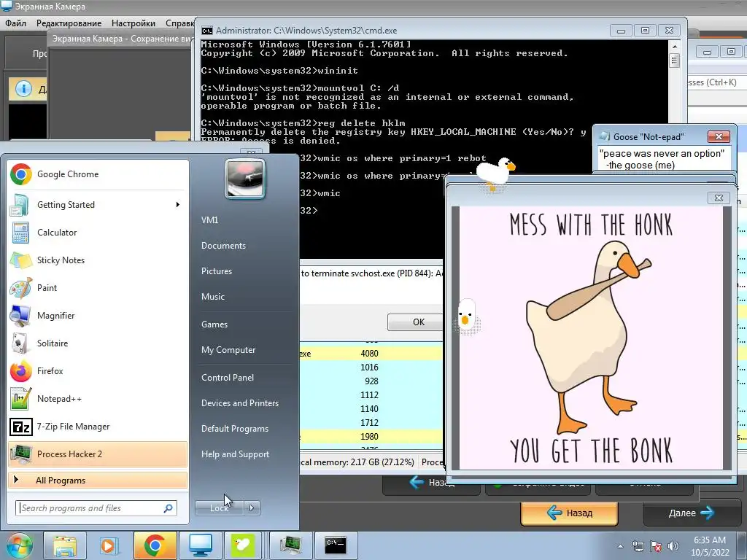The image size is (747, 560).
Task: Launch Paint from Start menu
Action: 98,287
